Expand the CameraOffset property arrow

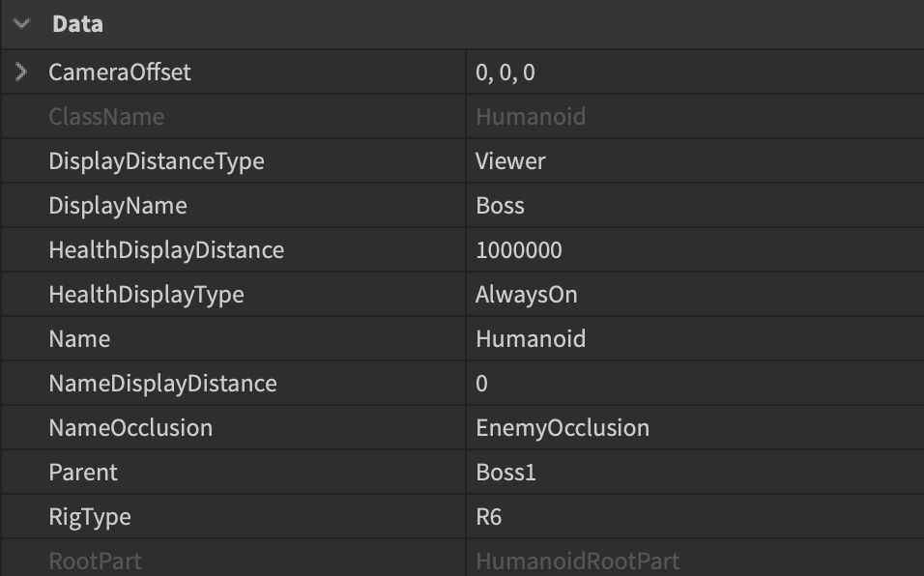point(21,72)
